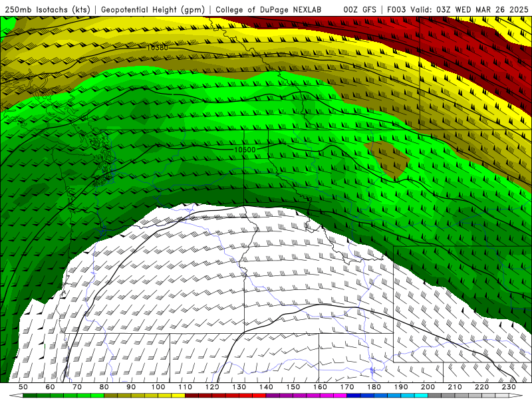Click the bright yellow swatch before dark red
This screenshot has height=399, width=532.
point(178,395)
